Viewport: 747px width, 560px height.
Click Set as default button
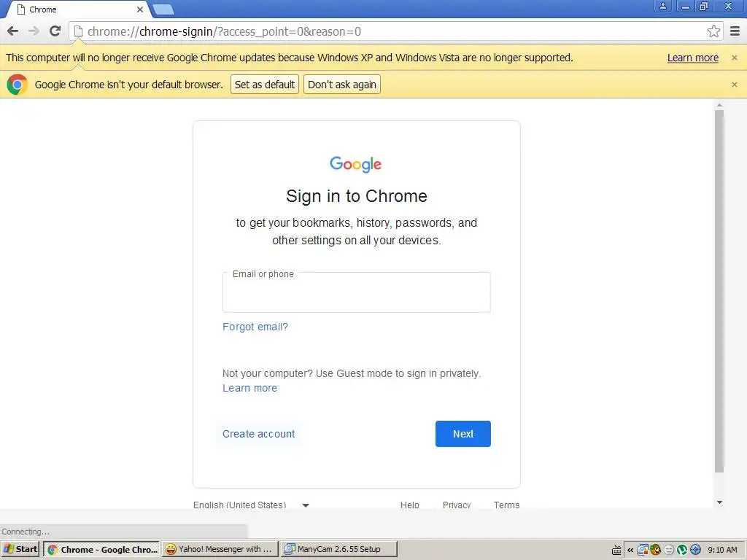(x=265, y=85)
